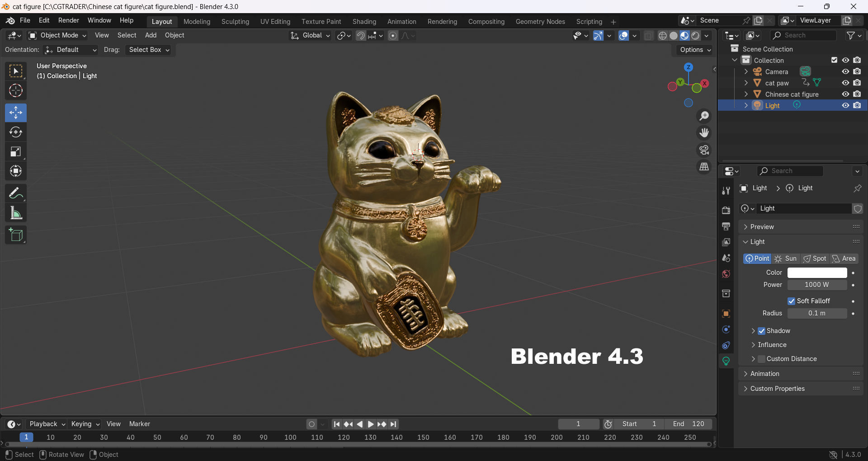
Task: Activate the Rotate tool
Action: 16,132
